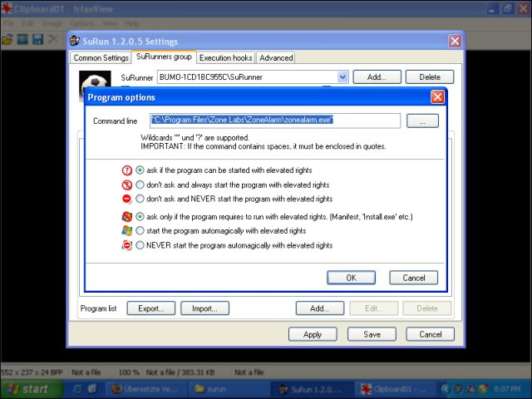Screen dimensions: 532x399
Task: Click Save in SuRun Settings
Action: pos(372,334)
